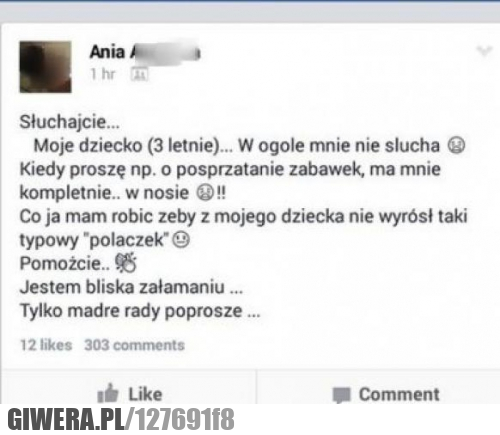Click the Comment button label
The image size is (500, 435).
[399, 394]
